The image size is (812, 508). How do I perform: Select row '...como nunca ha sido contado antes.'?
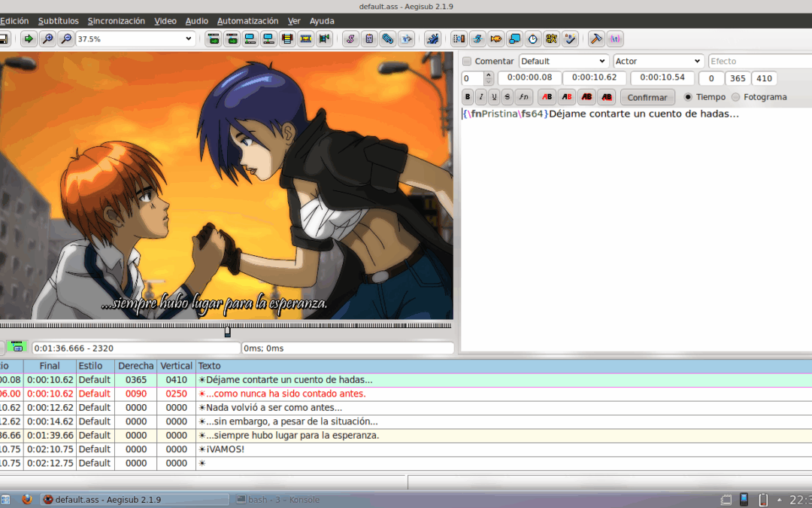(x=406, y=394)
